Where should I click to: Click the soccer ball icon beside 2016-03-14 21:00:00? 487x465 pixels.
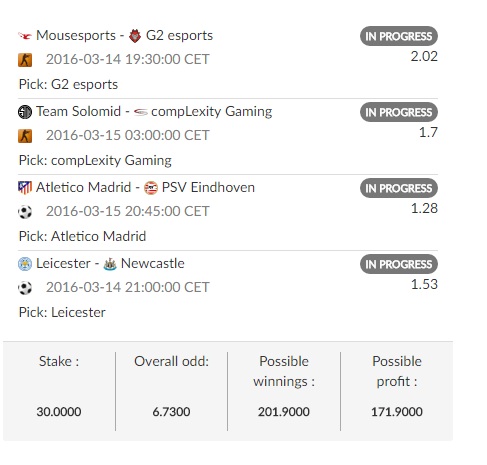pos(25,288)
